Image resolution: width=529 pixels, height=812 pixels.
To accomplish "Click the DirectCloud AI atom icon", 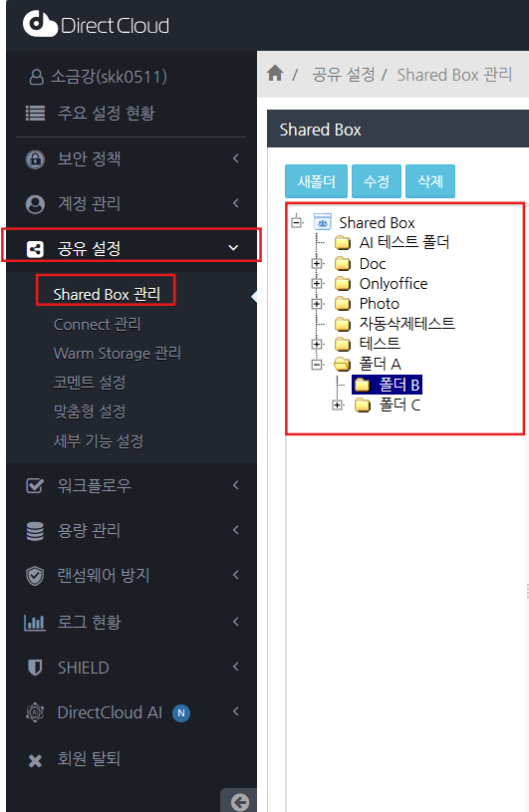I will click(35, 712).
